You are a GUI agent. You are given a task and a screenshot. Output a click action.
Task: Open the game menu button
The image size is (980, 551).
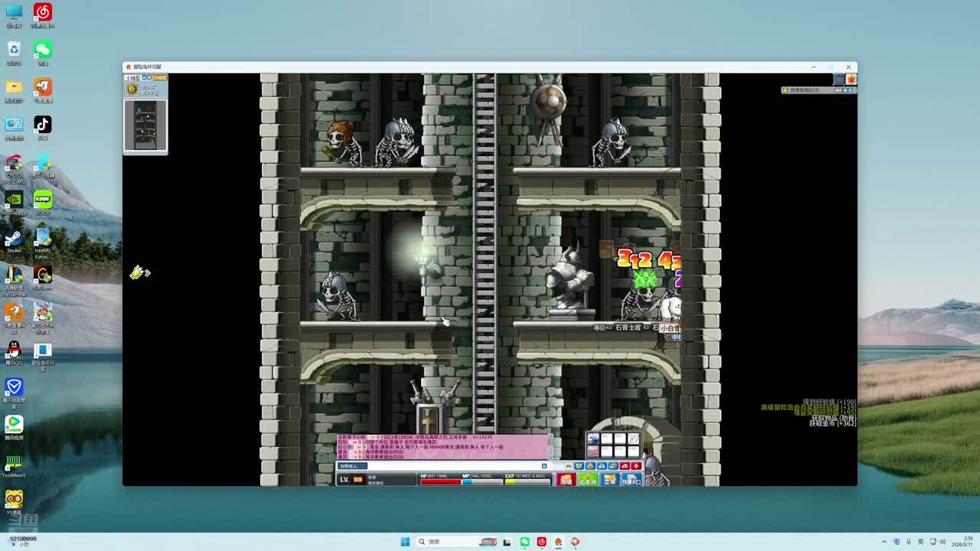click(610, 480)
